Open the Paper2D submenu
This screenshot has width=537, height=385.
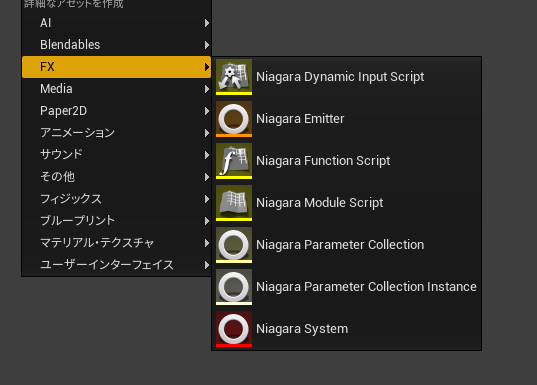coord(116,111)
